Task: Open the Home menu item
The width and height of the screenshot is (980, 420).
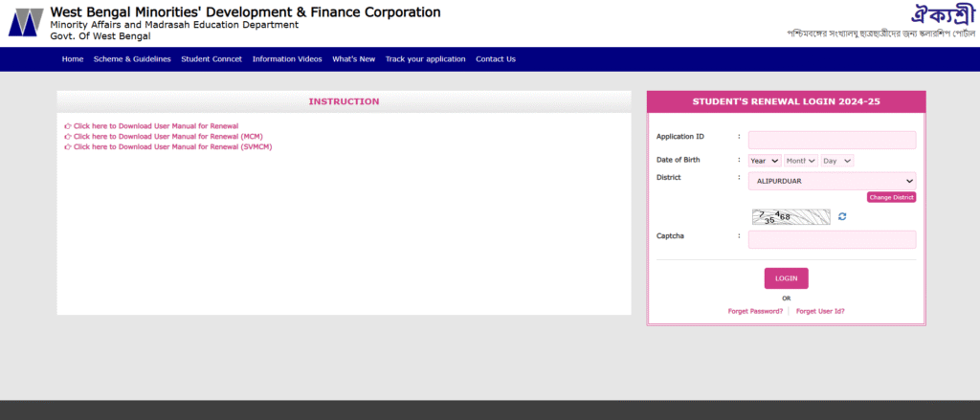Action: (73, 59)
